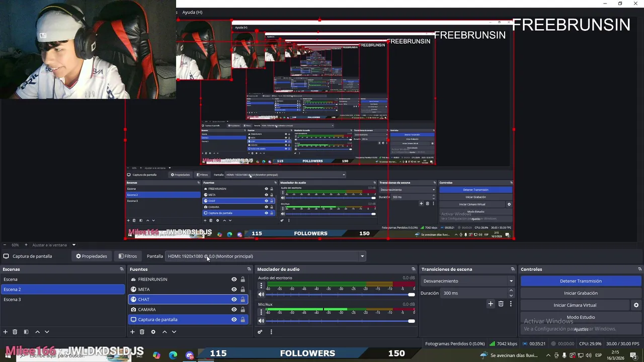Select the Escena scene
This screenshot has width=644, height=362.
pos(62,279)
